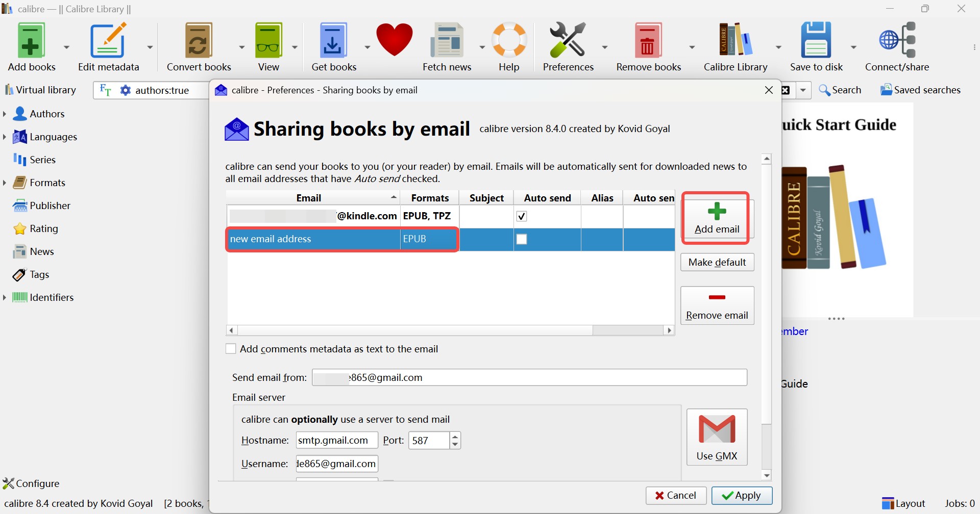The image size is (980, 514).
Task: Select News in the tag browser
Action: coord(34,251)
